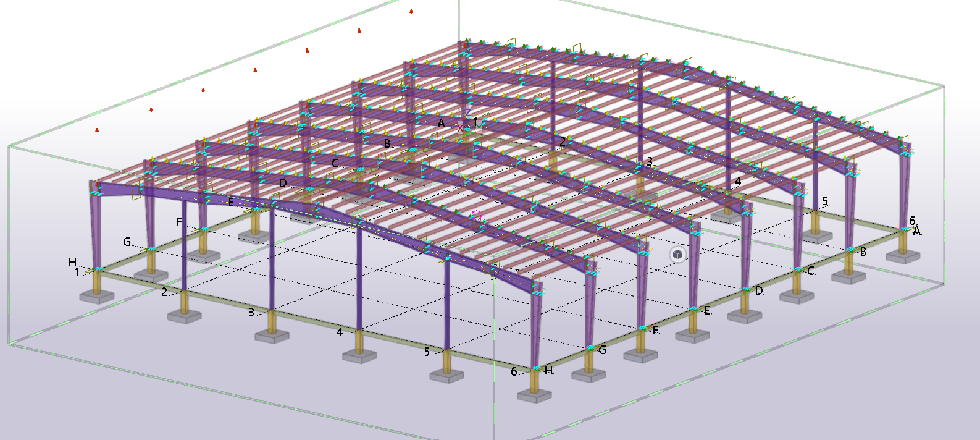This screenshot has height=440, width=980.
Task: Pick grid label E on gridline 6
Action: coord(708,311)
